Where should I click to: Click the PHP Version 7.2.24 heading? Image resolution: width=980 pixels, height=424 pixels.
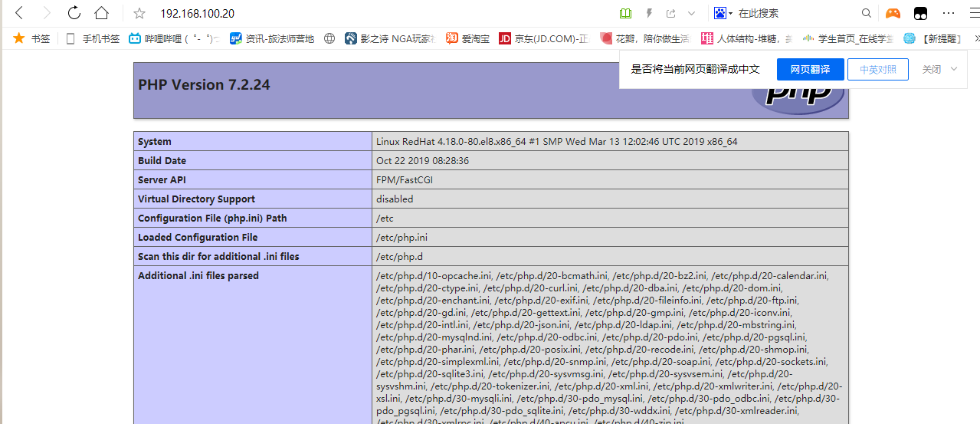point(204,84)
